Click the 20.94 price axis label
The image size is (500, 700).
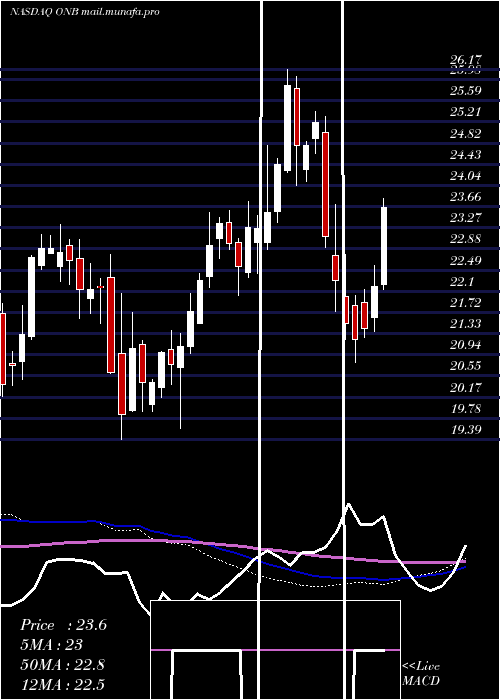(466, 345)
